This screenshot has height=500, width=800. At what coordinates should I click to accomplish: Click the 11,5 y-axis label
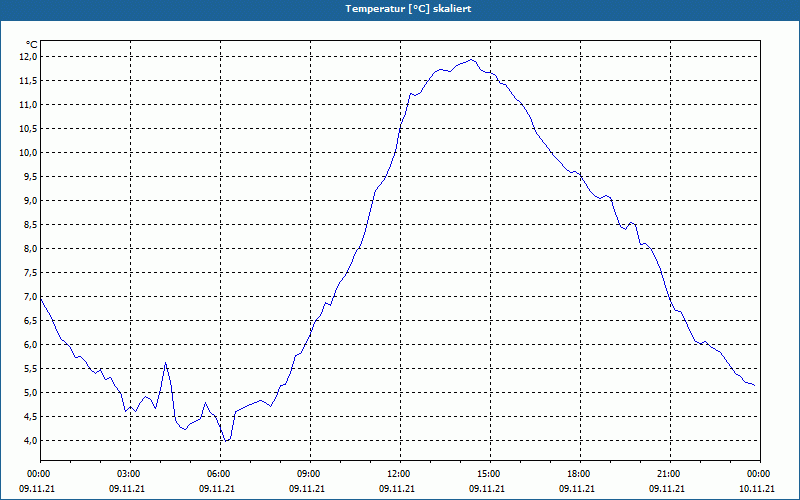pos(29,81)
